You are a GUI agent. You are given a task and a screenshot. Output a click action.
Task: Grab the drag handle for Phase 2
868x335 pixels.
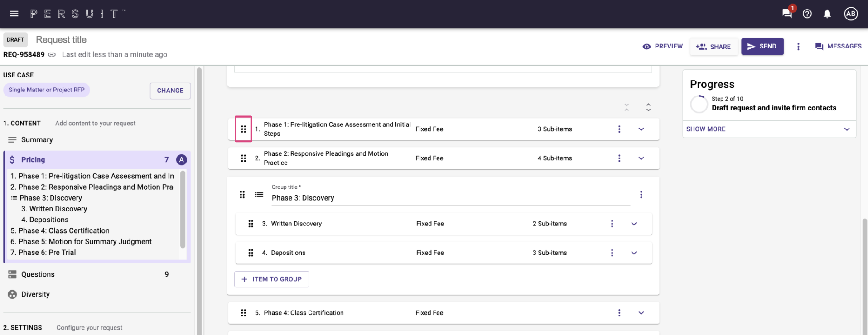[x=243, y=158]
